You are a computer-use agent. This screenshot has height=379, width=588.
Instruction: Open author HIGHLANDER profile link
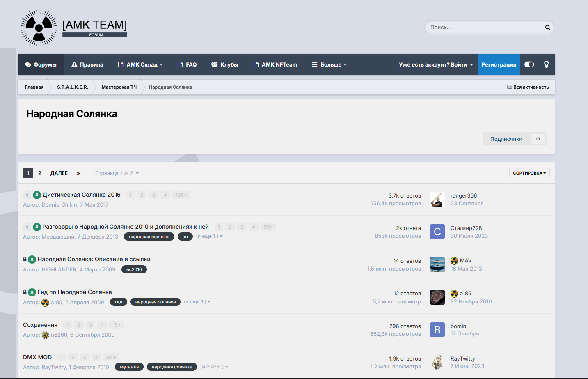[59, 269]
